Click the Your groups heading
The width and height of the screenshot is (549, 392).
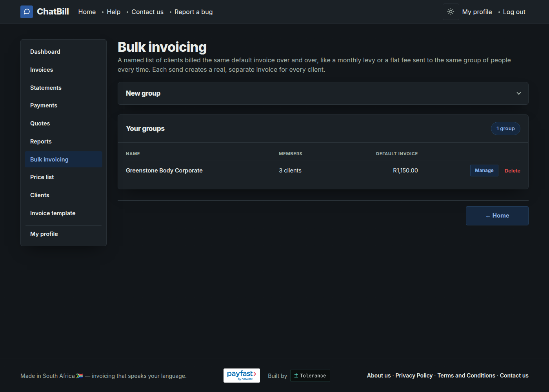pyautogui.click(x=145, y=129)
